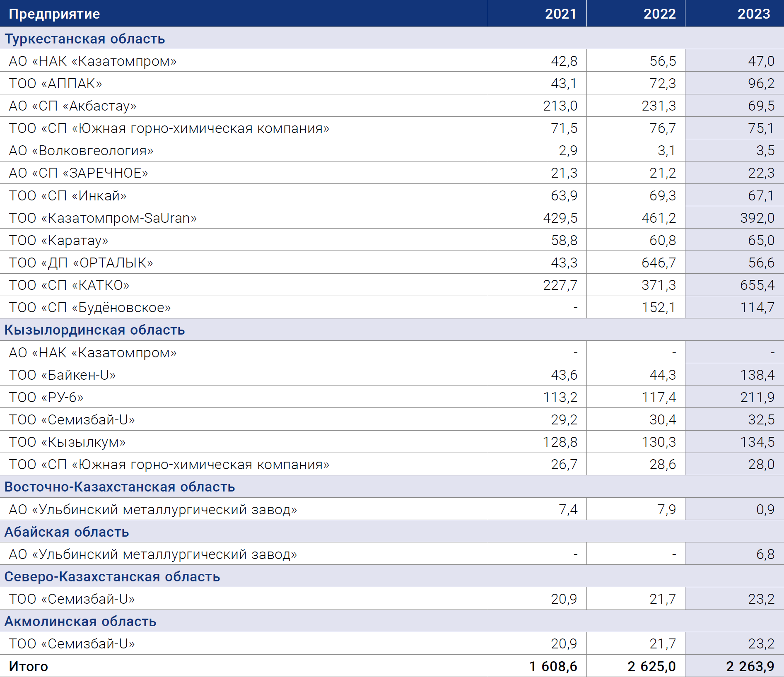Select the Кызылординская область section heading
784x677 pixels.
tap(94, 330)
